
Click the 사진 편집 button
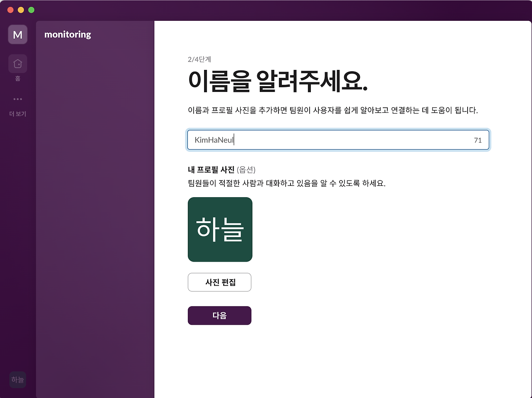[x=219, y=282]
